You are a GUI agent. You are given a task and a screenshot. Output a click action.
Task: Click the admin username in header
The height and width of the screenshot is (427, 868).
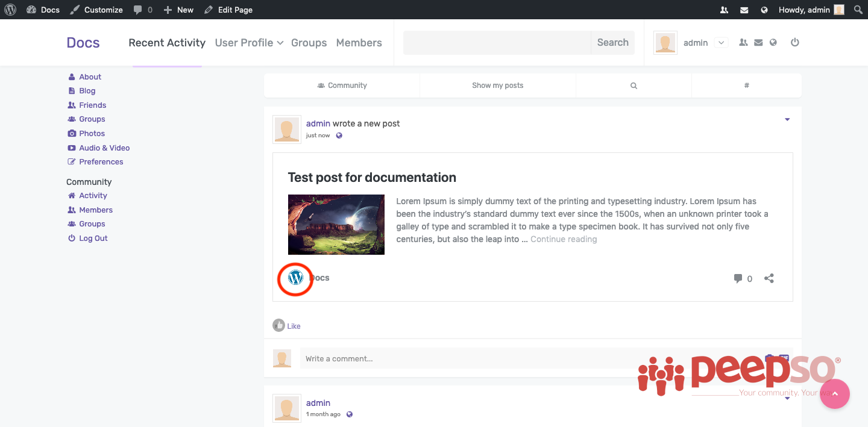click(x=696, y=43)
